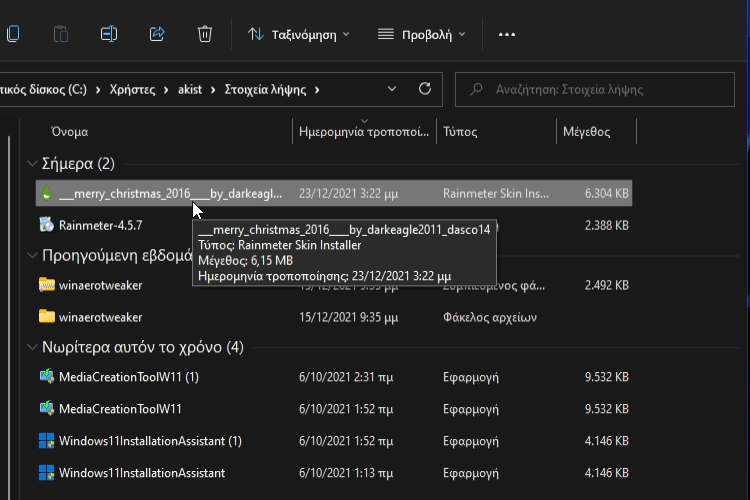Viewport: 750px width, 500px height.
Task: Sort by the Μέγεθος column header
Action: click(587, 132)
